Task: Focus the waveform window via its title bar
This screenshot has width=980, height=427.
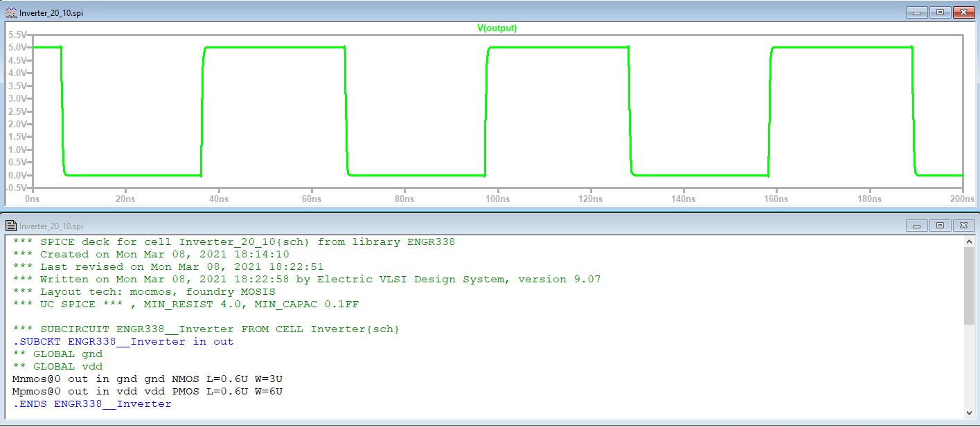Action: pyautogui.click(x=416, y=12)
